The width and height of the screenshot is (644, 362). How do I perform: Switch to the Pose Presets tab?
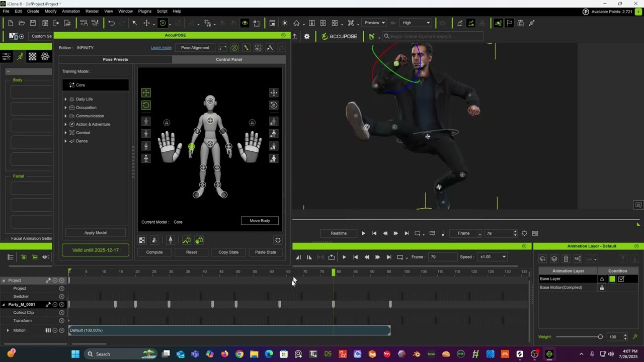tap(115, 59)
